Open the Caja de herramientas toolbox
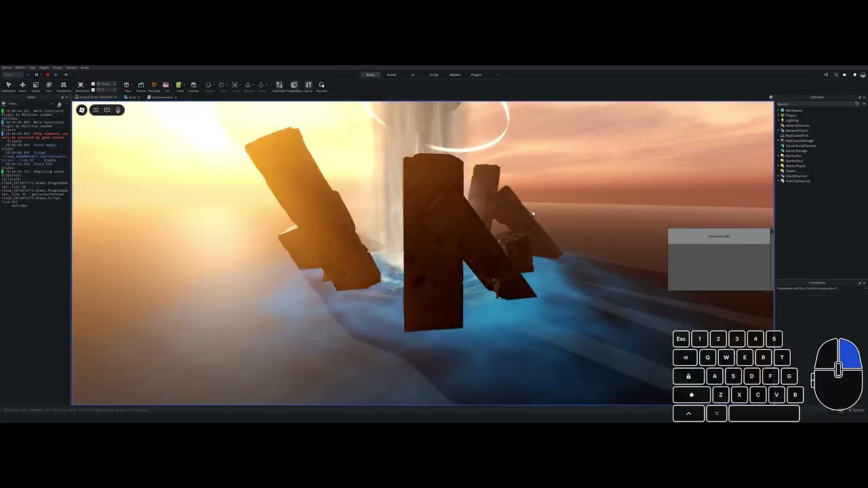Viewport: 868px width, 488px height. (309, 86)
